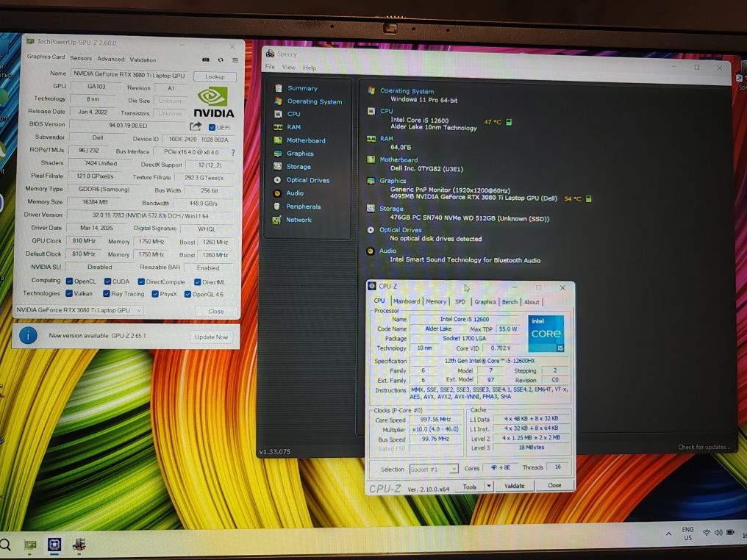Viewport: 747px width, 560px height.
Task: Click the Network icon in Speccy sidebar
Action: pos(276,220)
